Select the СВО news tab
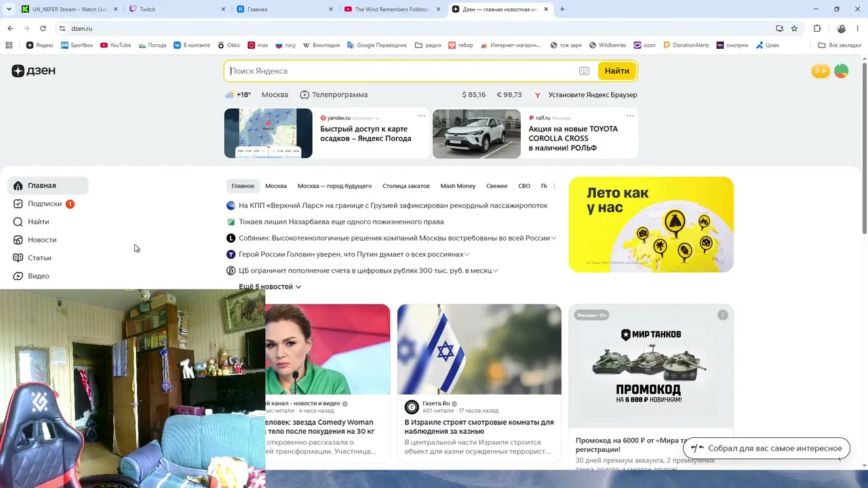This screenshot has width=868, height=488. pos(524,186)
